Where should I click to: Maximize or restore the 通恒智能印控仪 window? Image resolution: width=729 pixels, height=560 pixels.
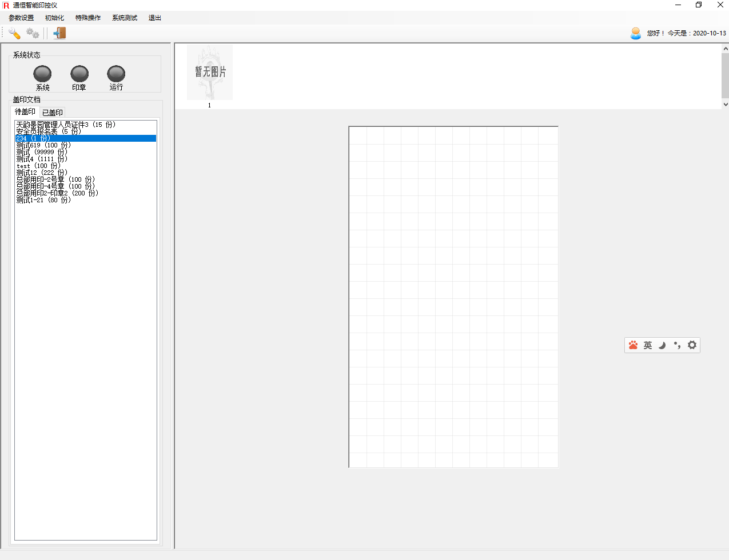pyautogui.click(x=699, y=5)
